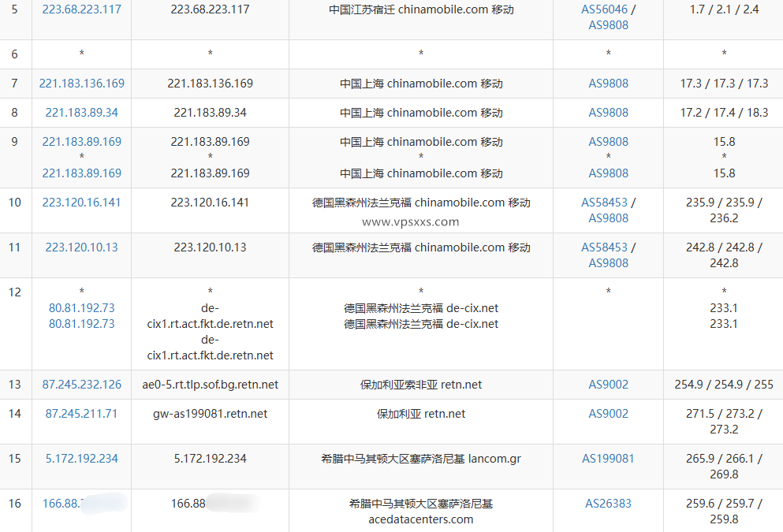Click AS9808 link in hop 5 row
This screenshot has height=532, width=783.
coord(608,25)
